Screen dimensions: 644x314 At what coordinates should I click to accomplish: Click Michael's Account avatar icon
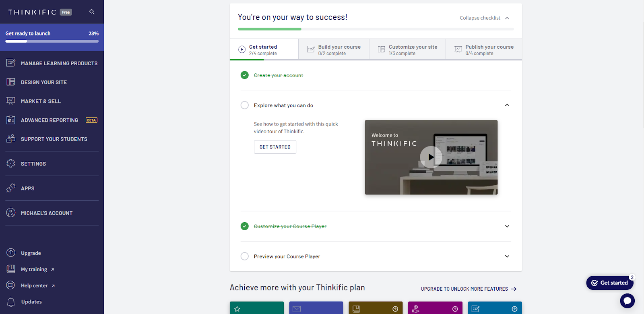(11, 213)
